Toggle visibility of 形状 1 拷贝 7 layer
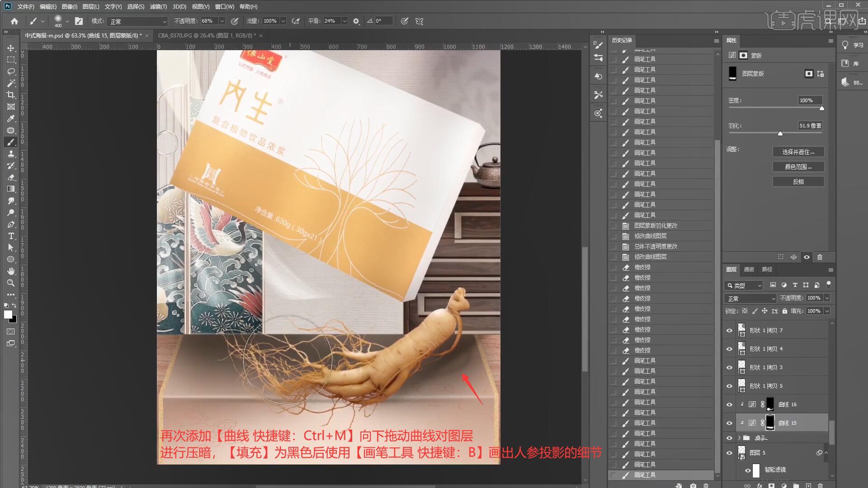868x488 pixels. coord(729,330)
